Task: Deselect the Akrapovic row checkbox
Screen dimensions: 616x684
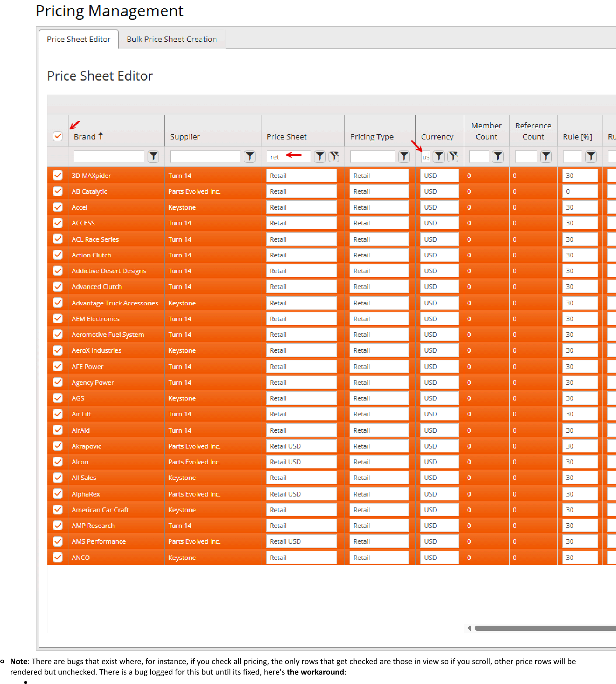Action: tap(58, 446)
